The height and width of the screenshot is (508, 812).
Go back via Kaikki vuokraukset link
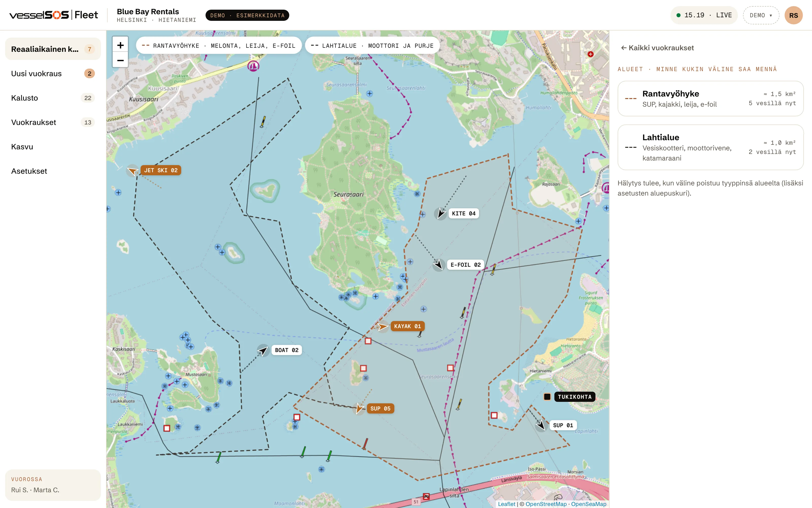pos(657,48)
